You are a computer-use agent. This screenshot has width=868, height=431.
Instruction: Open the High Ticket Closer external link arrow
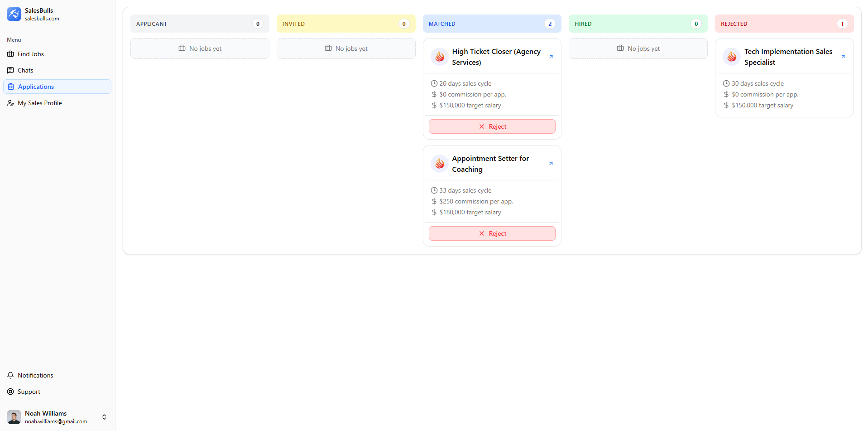tap(551, 57)
